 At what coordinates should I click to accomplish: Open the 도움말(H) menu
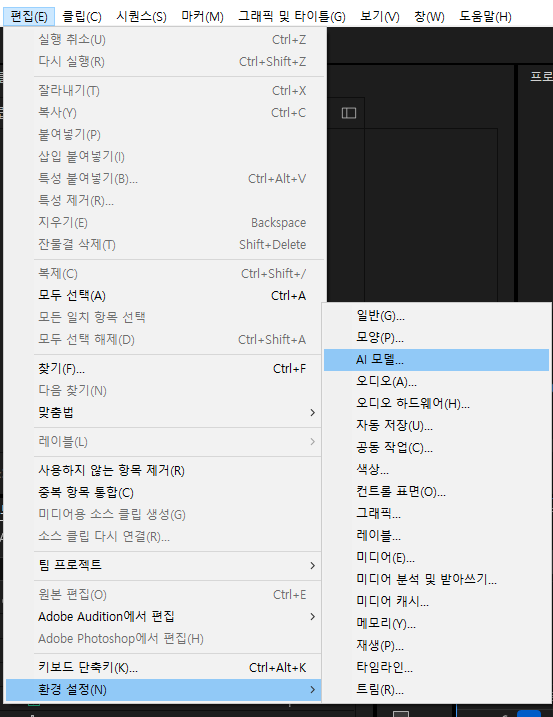click(485, 17)
